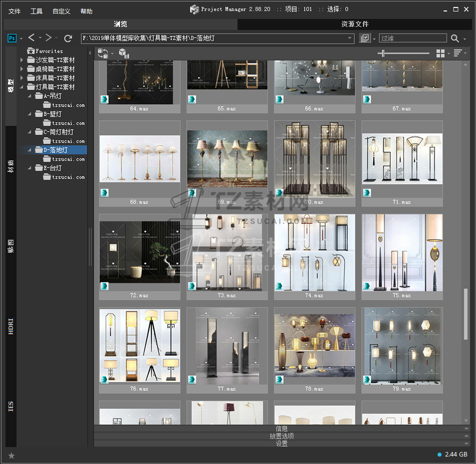Go forward with the right arrow
The width and height of the screenshot is (476, 464).
click(x=49, y=38)
